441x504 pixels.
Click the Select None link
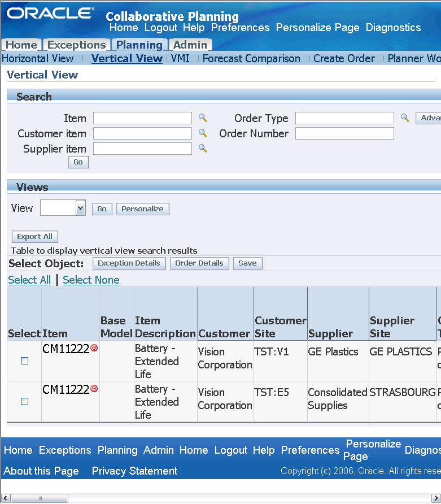pyautogui.click(x=91, y=280)
